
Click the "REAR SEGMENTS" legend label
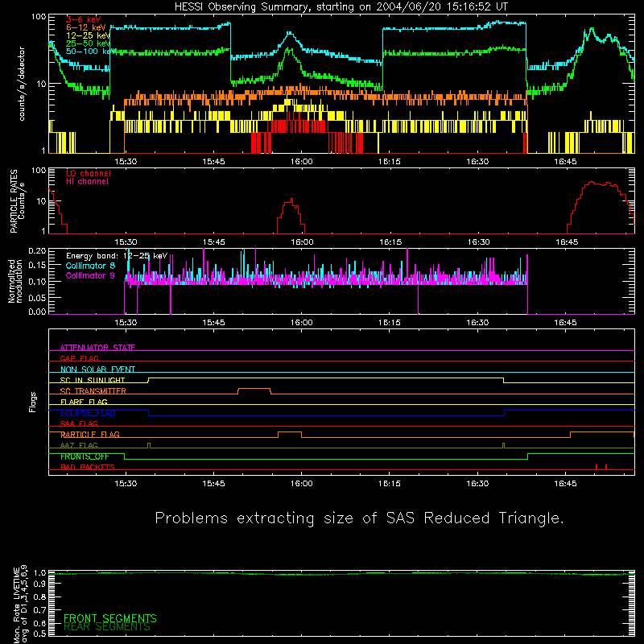pos(107,626)
